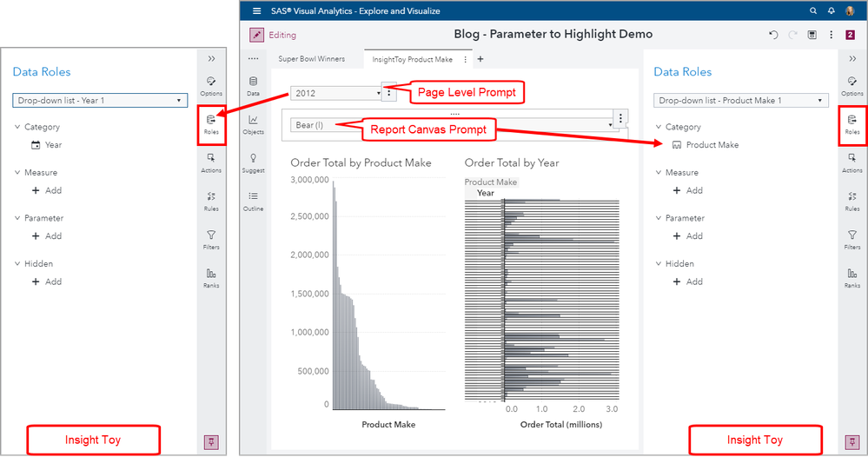Open Ranks in the right main pane
The width and height of the screenshot is (868, 457).
click(852, 278)
